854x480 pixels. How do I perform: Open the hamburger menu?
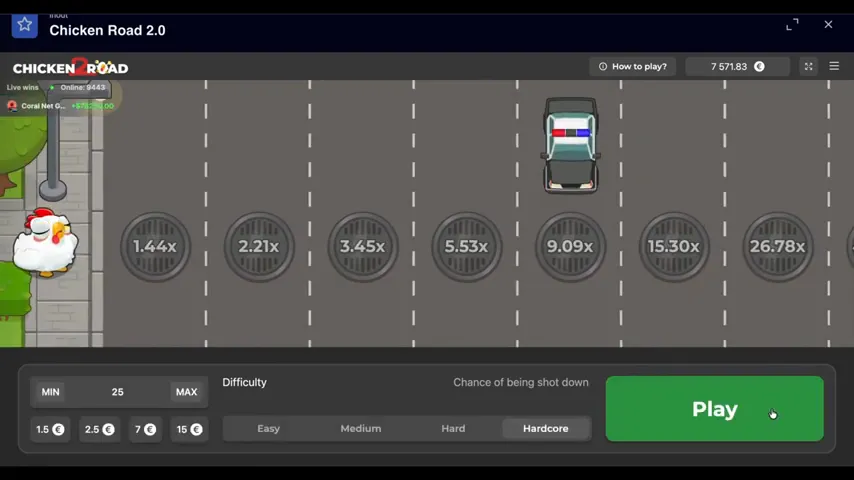tap(834, 66)
